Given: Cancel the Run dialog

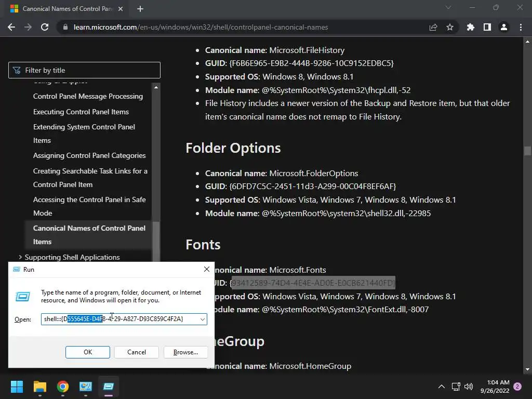Looking at the screenshot, I should 137,352.
